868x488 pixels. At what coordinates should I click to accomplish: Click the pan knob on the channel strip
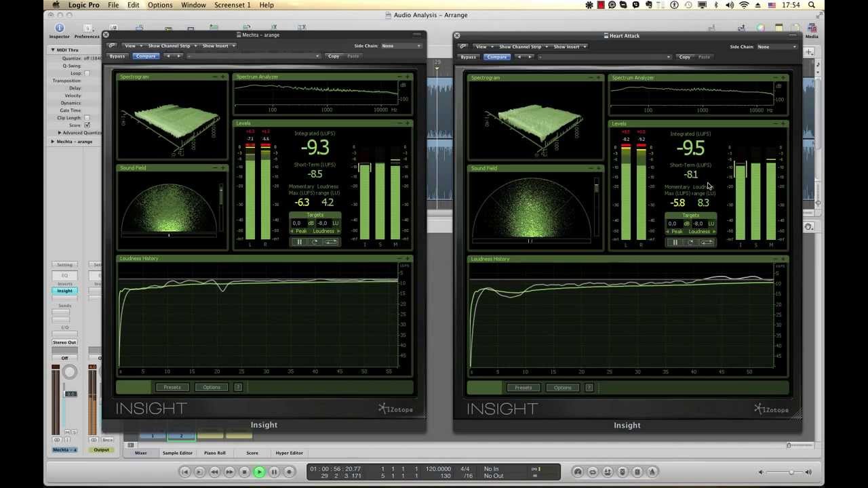70,371
